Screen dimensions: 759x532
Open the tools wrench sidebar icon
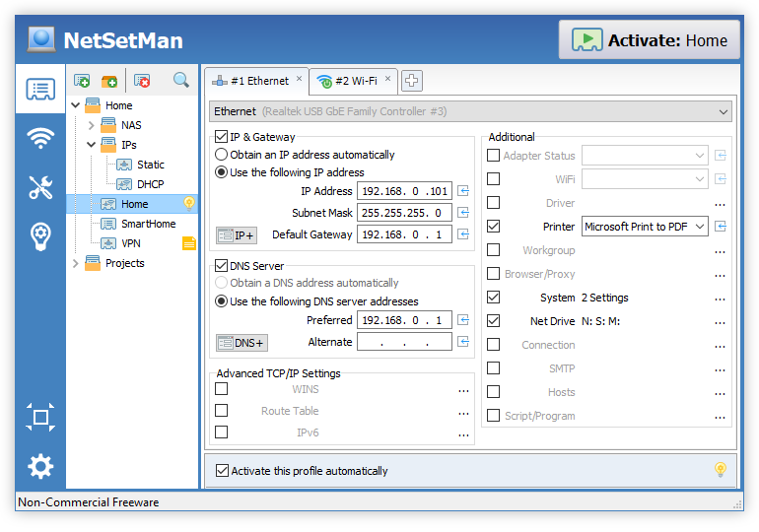(40, 187)
